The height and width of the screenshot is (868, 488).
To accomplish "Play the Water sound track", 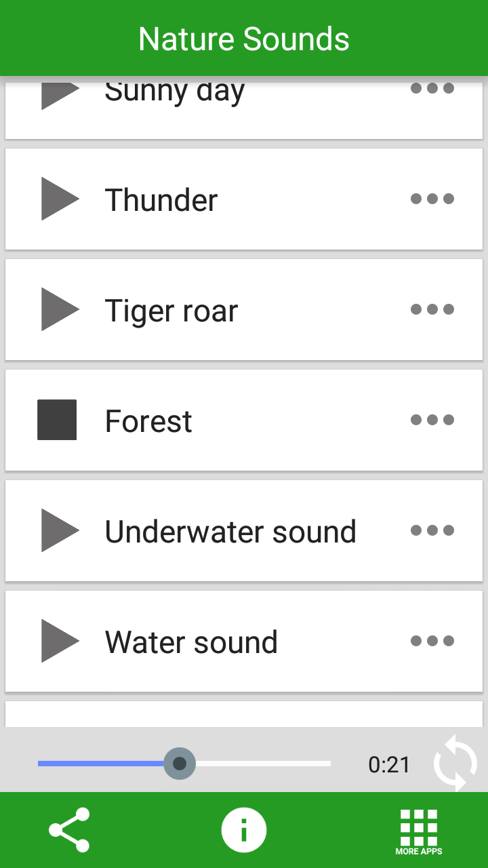I will (x=60, y=641).
